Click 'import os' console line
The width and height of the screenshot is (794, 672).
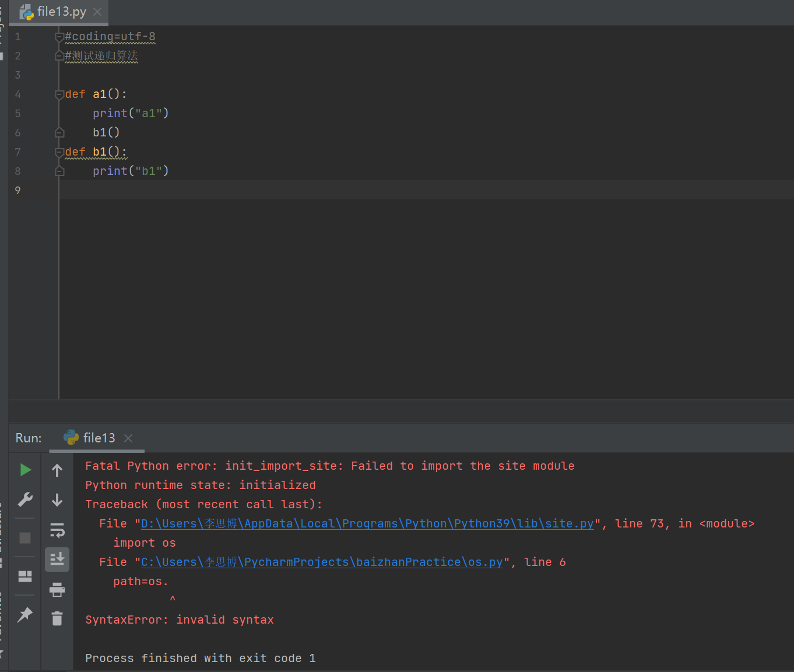pos(145,543)
